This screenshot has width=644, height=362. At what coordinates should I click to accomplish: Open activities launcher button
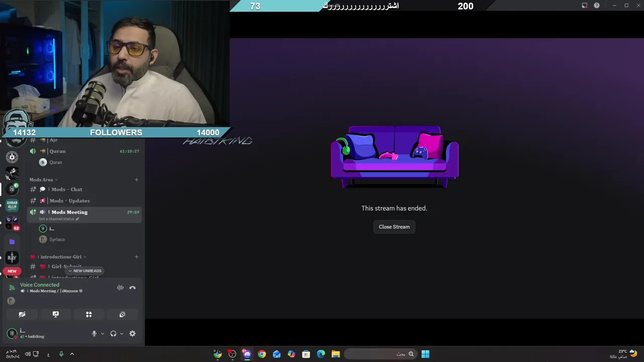[x=89, y=314]
